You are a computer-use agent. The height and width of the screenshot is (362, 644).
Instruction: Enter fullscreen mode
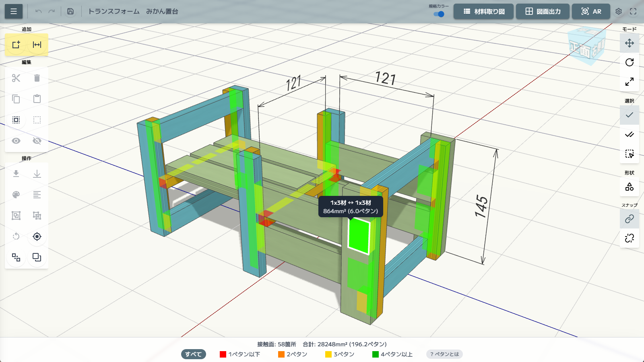coord(633,11)
